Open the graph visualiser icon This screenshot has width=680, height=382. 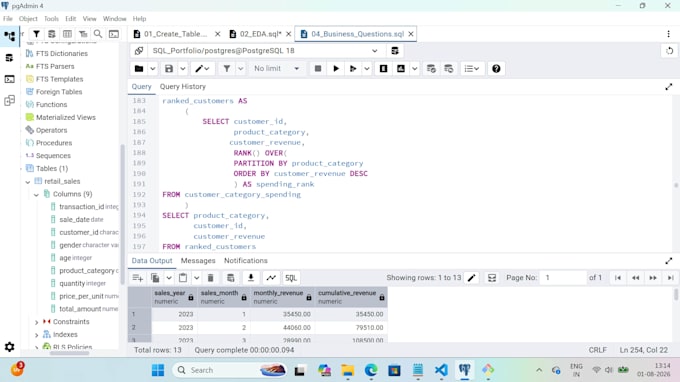(271, 278)
